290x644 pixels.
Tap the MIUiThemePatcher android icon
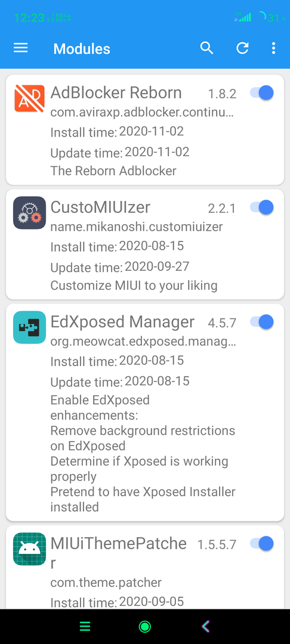coord(30,549)
